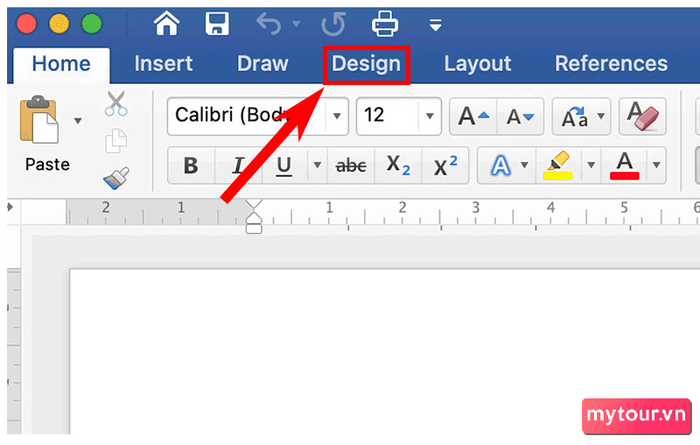Expand the Paste options arrow

[78, 121]
